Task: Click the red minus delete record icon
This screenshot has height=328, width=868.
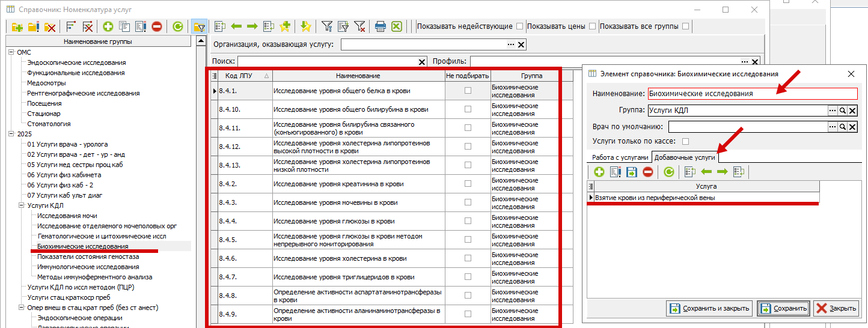Action: 157,26
